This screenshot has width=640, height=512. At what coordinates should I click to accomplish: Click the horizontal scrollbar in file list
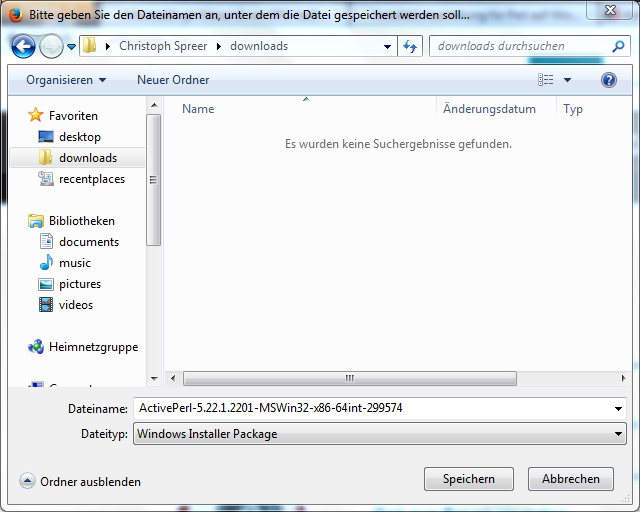coord(349,378)
